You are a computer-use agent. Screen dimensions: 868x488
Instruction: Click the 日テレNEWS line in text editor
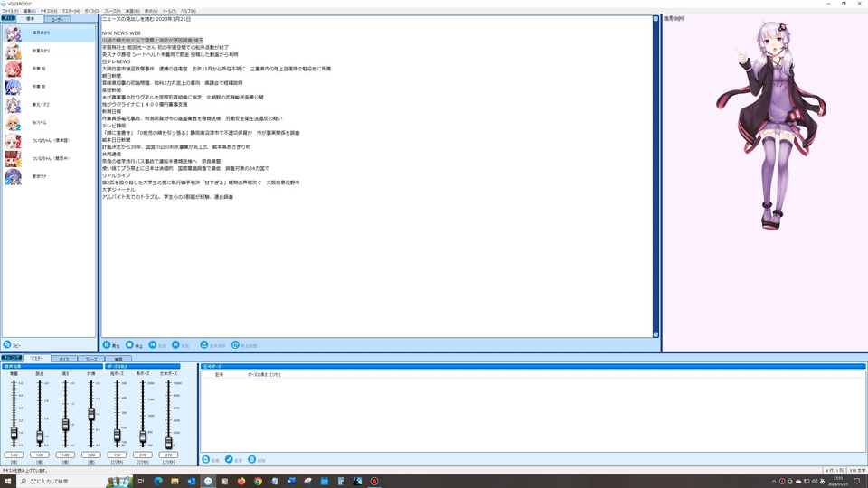click(x=117, y=62)
